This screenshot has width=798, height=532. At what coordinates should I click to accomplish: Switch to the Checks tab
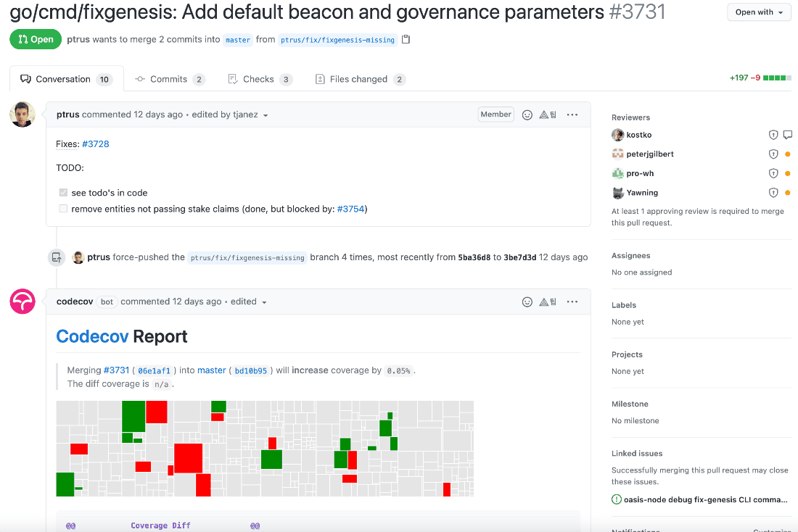(260, 79)
